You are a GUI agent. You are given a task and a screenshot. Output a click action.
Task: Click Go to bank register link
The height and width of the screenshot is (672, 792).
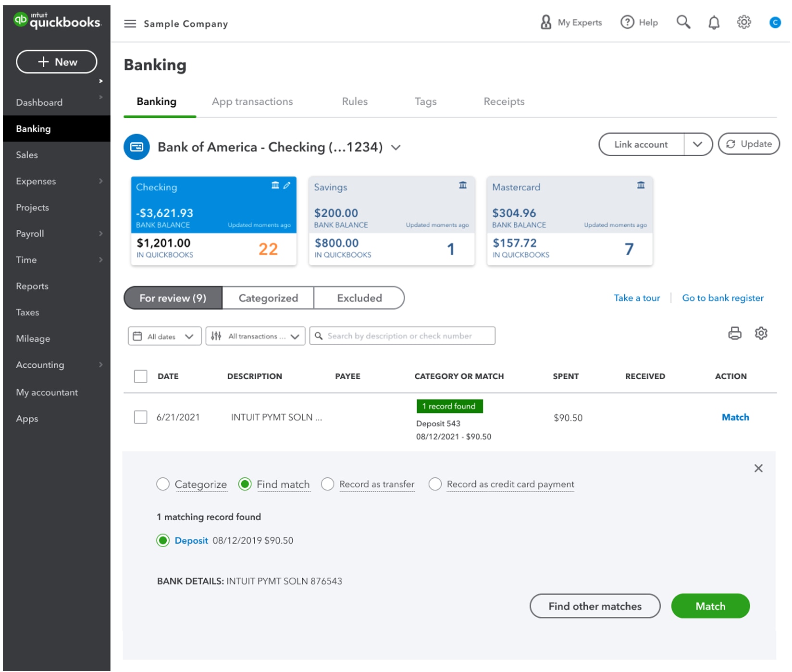pyautogui.click(x=722, y=298)
